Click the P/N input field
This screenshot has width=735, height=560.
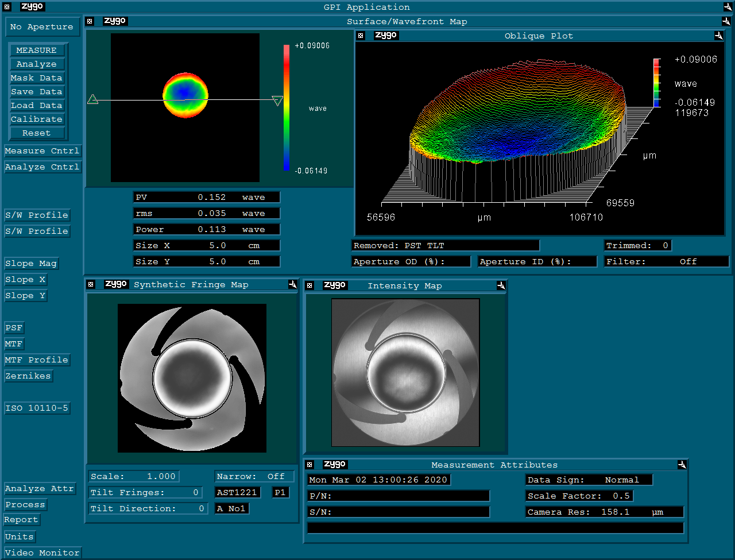pyautogui.click(x=399, y=496)
